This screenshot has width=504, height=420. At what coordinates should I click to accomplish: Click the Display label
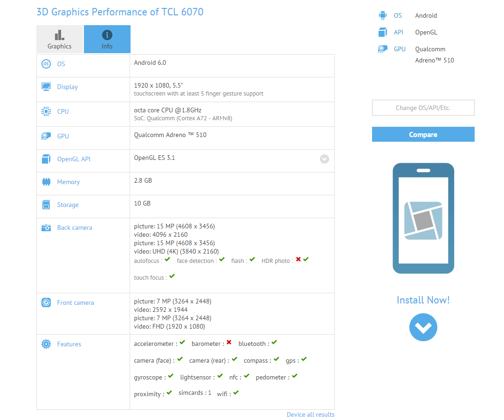pos(68,87)
